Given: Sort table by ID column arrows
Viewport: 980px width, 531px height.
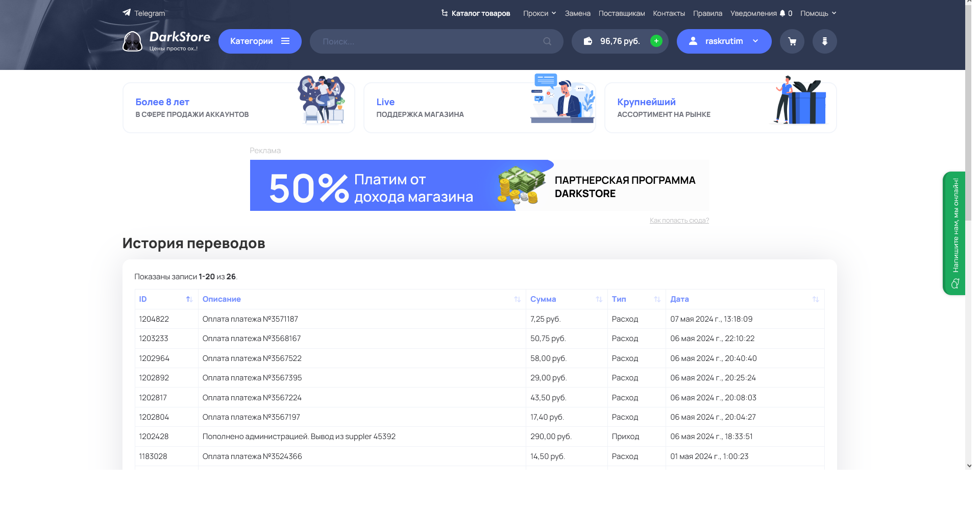Looking at the screenshot, I should point(189,299).
